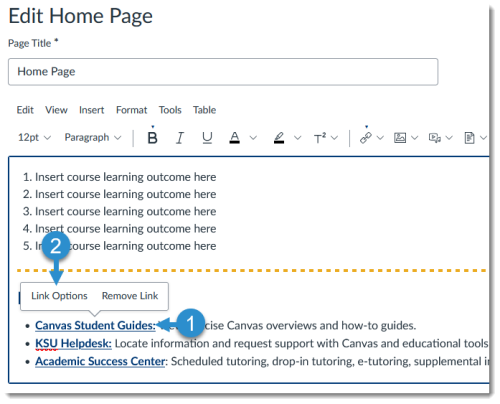Image resolution: width=500 pixels, height=404 pixels.
Task: Expand superscript options arrow
Action: (334, 138)
